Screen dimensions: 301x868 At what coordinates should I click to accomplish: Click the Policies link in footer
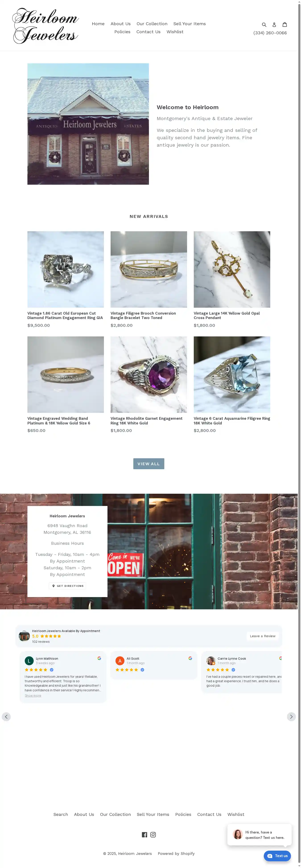[183, 814]
